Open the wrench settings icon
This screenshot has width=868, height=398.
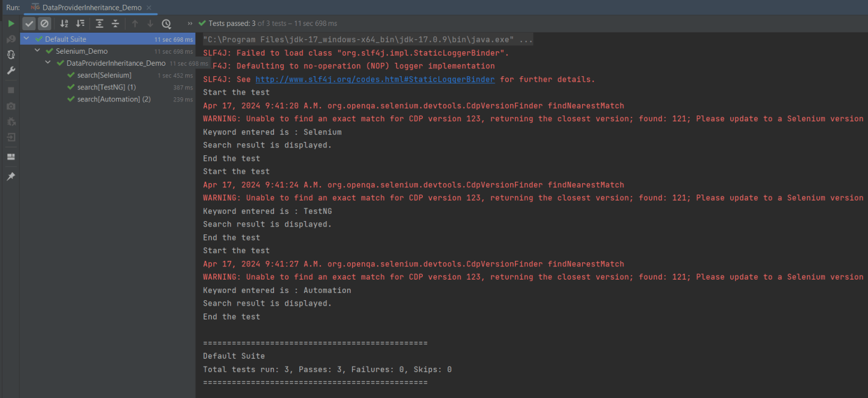pos(11,71)
